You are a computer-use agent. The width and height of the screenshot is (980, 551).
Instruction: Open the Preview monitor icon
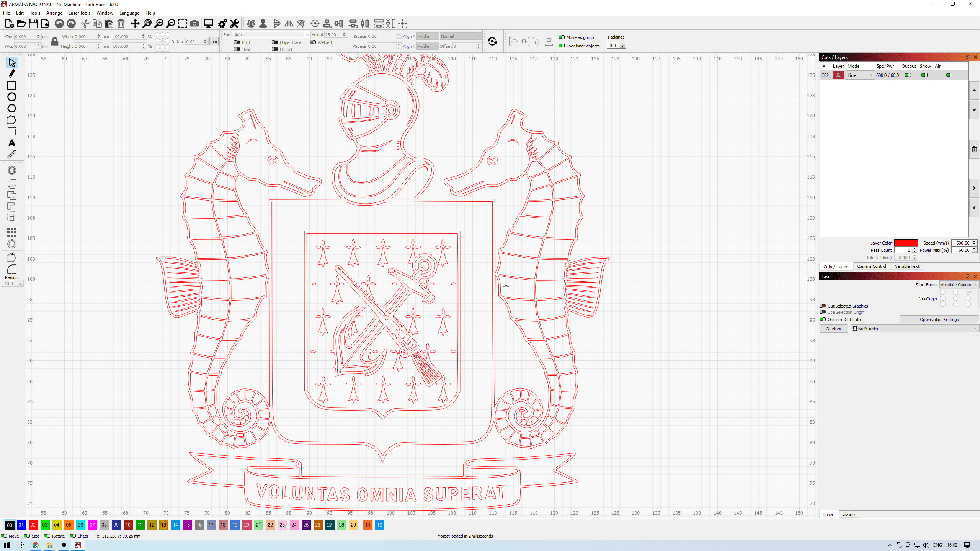point(209,24)
